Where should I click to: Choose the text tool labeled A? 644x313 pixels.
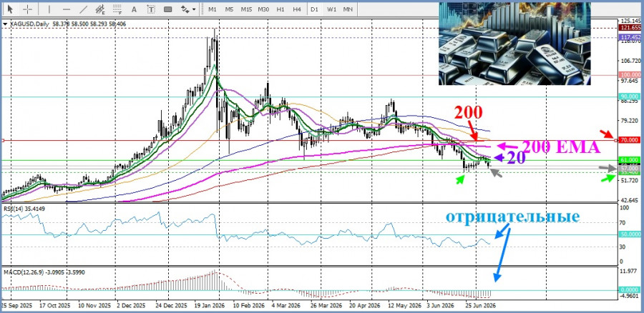point(134,9)
